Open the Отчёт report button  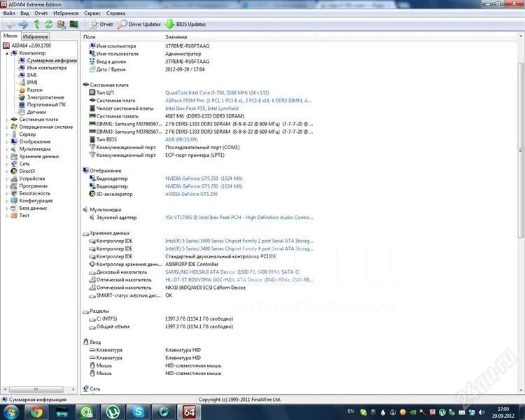pyautogui.click(x=101, y=24)
